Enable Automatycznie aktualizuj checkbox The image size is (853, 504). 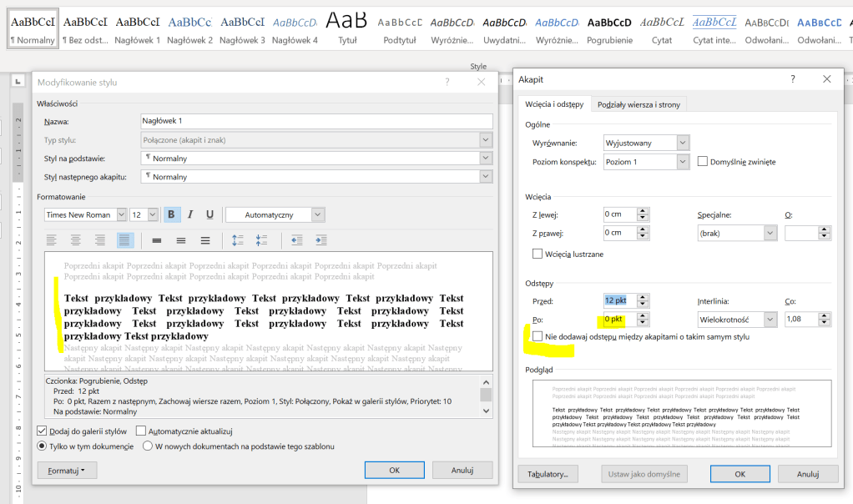(141, 431)
